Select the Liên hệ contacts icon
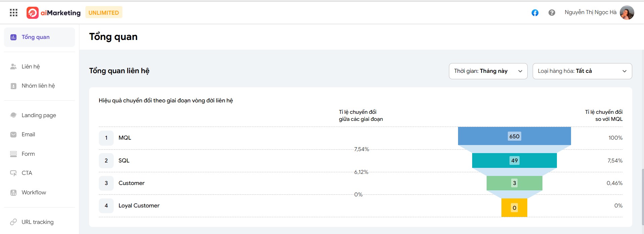The image size is (644, 234). pyautogui.click(x=13, y=66)
